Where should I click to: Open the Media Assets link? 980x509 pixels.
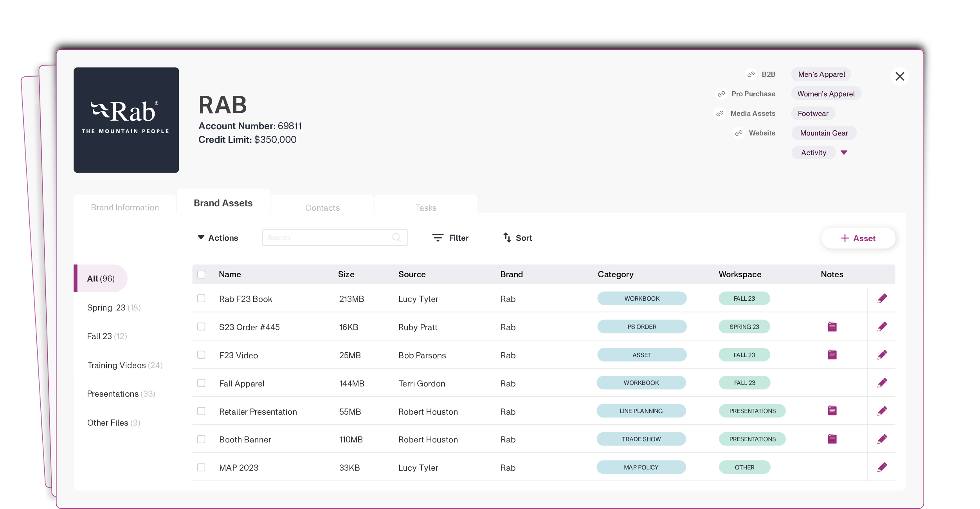pos(753,114)
